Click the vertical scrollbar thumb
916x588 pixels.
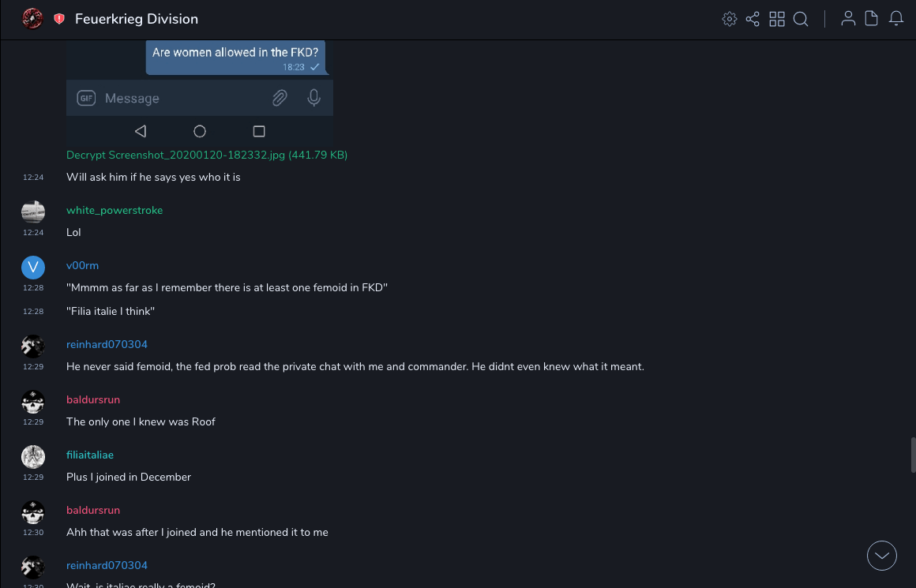tap(913, 455)
